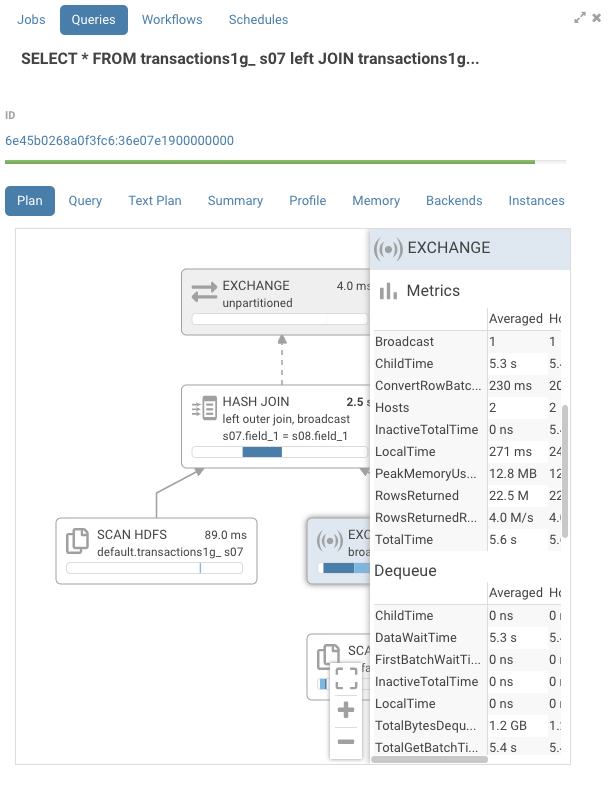612x807 pixels.
Task: Zoom in with the plus icon
Action: [x=346, y=710]
